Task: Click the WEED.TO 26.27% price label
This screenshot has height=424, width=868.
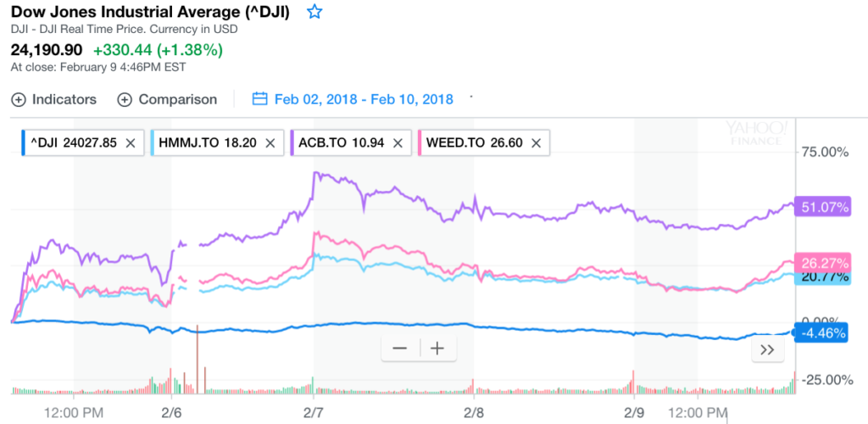Action: click(x=821, y=261)
